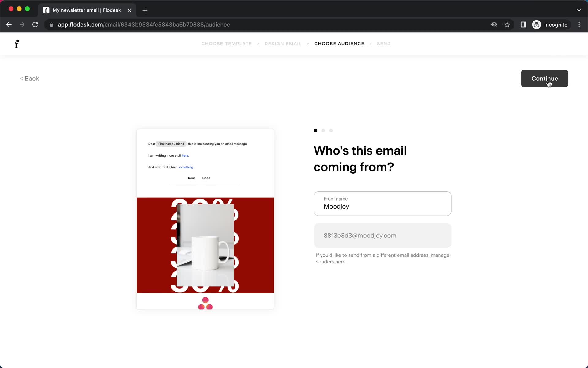Click the back navigation arrow icon
Image resolution: width=588 pixels, height=368 pixels.
pos(9,24)
